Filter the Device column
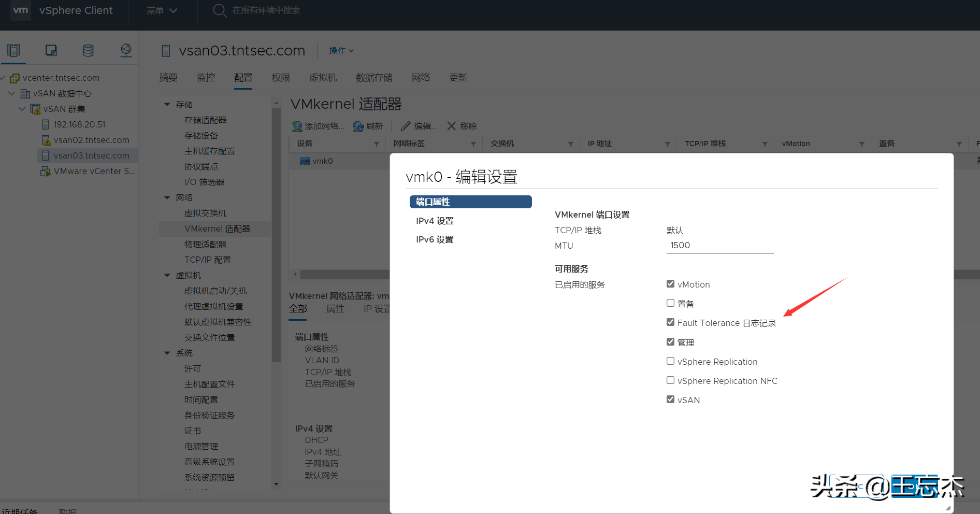This screenshot has width=980, height=514. pos(377,144)
